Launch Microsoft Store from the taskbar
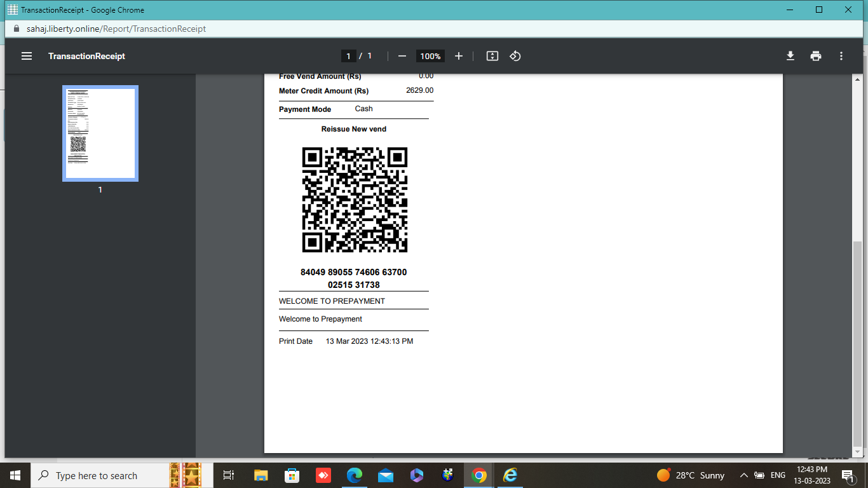Screen dimensions: 868x488 292,475
